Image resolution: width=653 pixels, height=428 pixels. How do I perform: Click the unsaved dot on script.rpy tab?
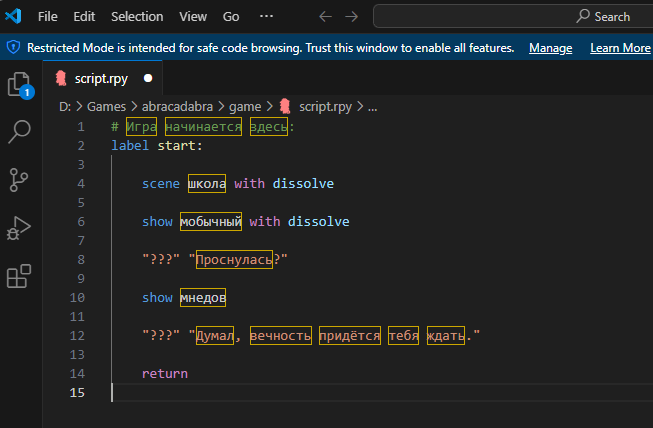(148, 78)
